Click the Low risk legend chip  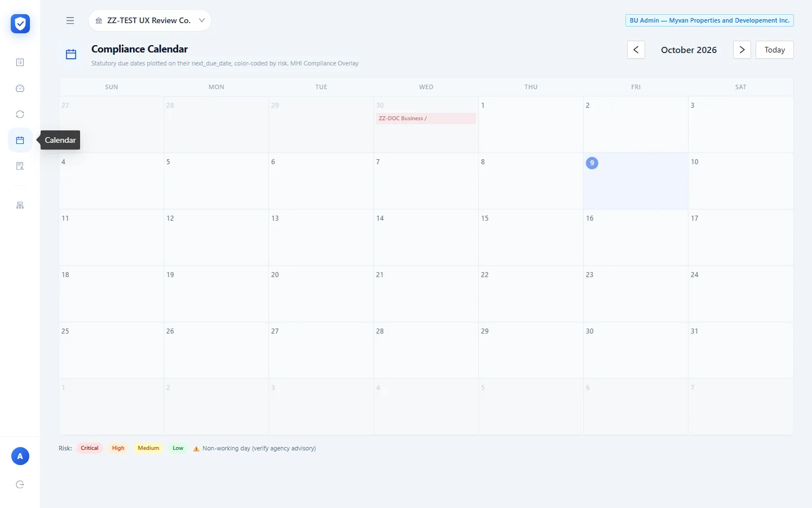click(x=178, y=448)
